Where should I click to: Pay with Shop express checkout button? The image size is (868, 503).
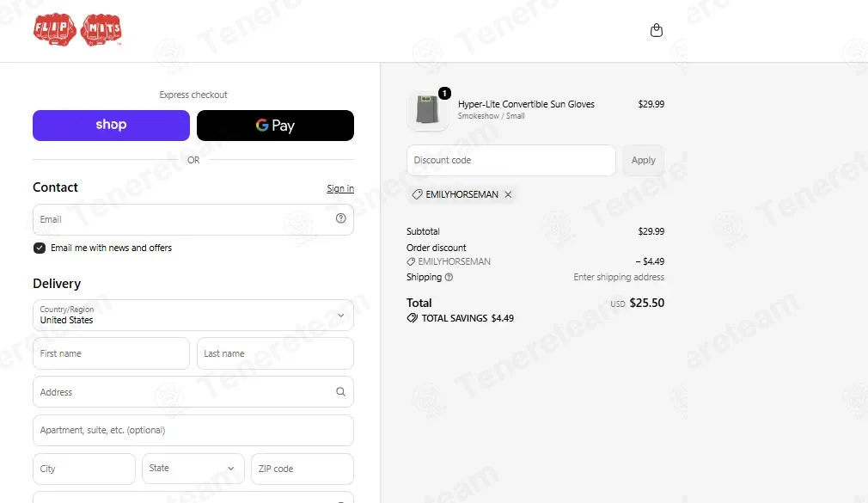[111, 126]
